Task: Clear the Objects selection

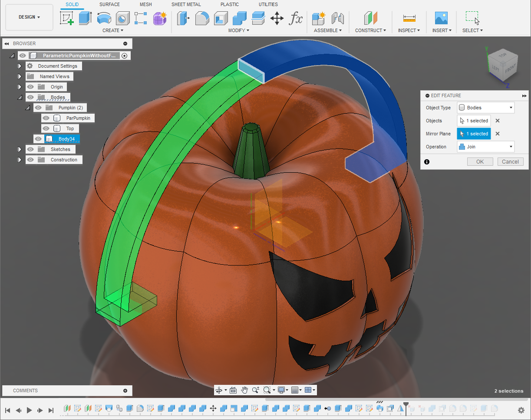Action: (498, 121)
